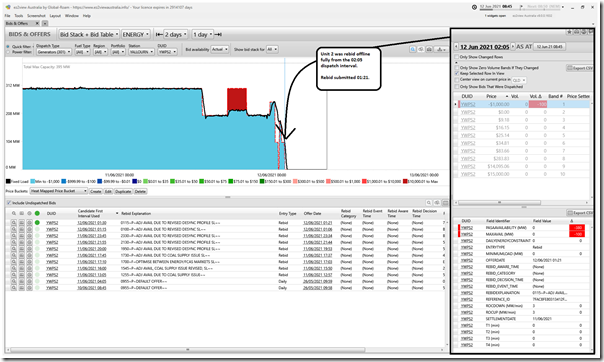Open the Tools menu

tap(19, 16)
